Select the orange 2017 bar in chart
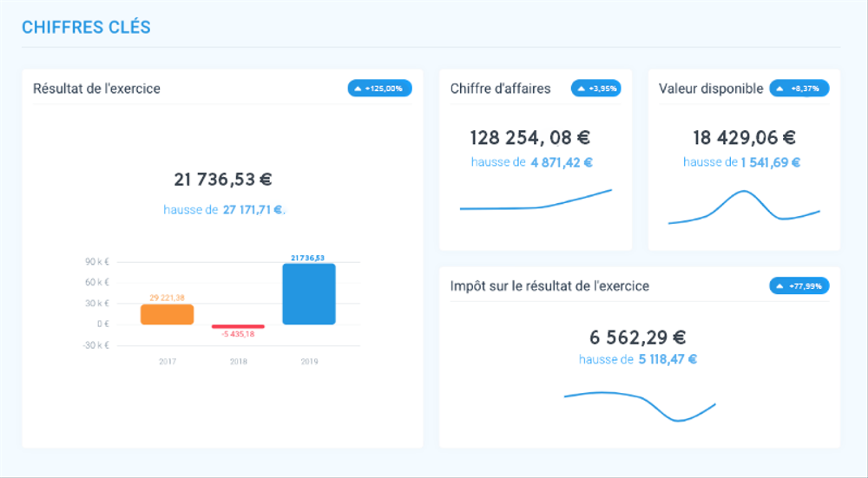 (167, 314)
